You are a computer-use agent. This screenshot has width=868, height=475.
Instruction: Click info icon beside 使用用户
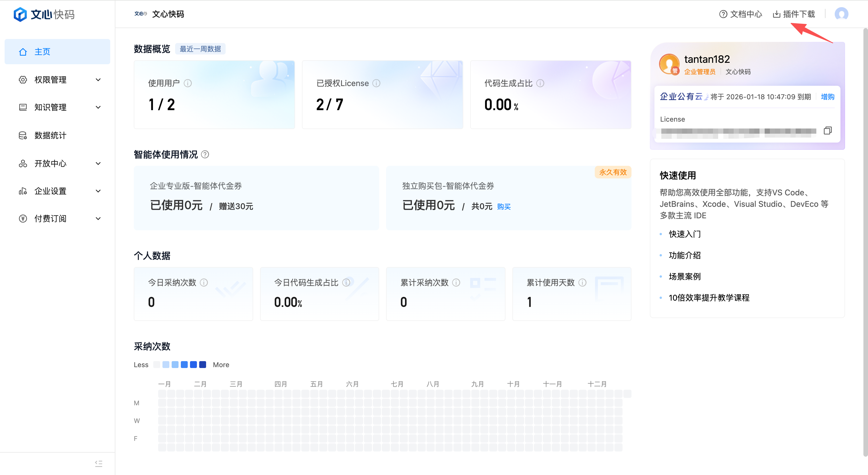coord(188,83)
